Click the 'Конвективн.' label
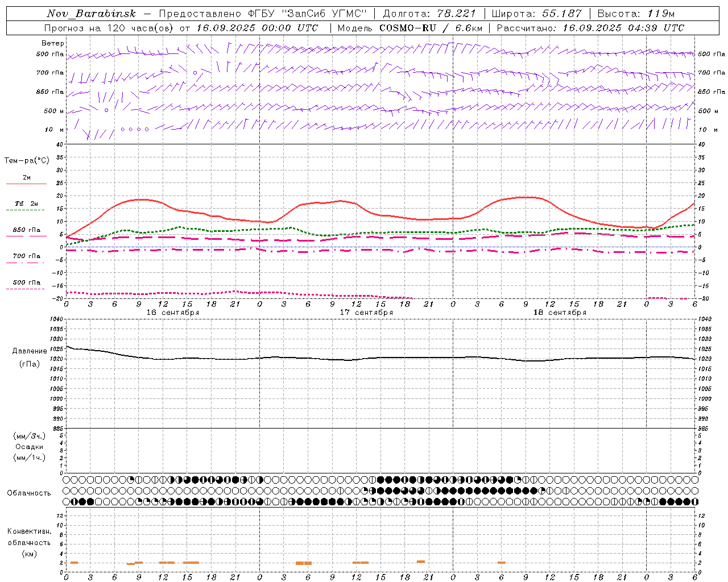 29,531
